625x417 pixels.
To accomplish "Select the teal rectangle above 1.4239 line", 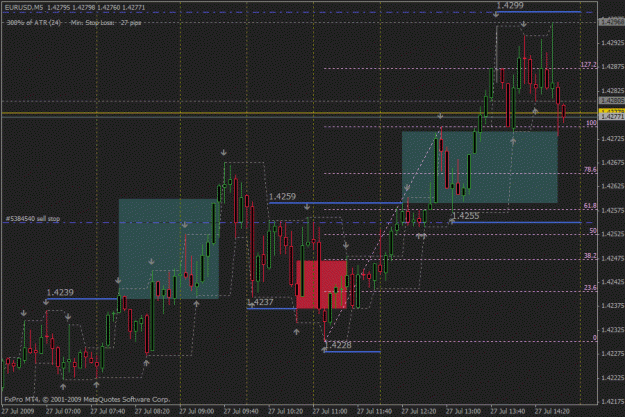I will coord(169,249).
